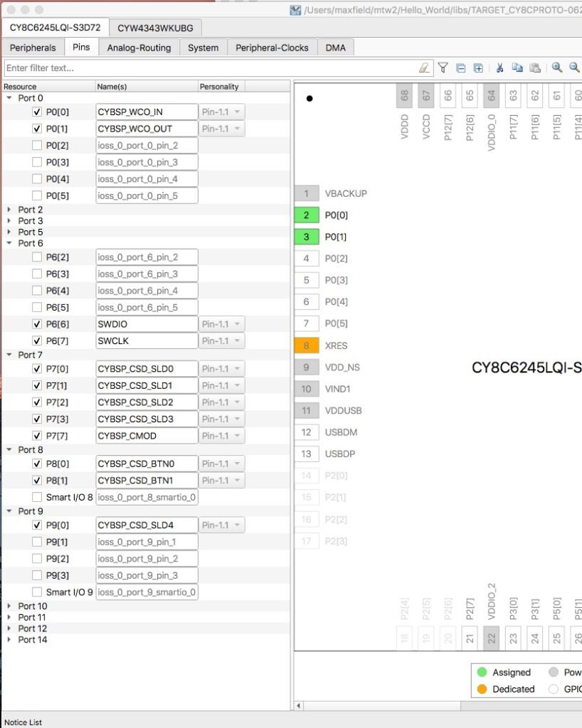Open the System tab

coord(203,48)
